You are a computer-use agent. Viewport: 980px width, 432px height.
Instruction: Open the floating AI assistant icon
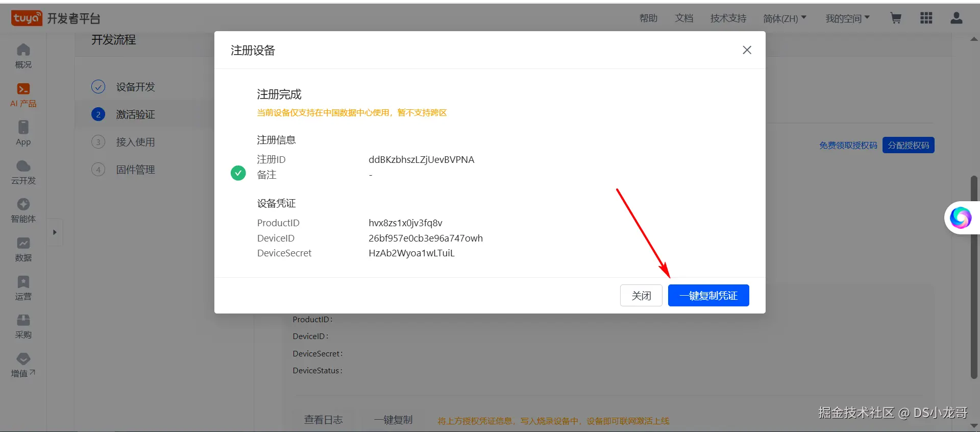pos(961,218)
